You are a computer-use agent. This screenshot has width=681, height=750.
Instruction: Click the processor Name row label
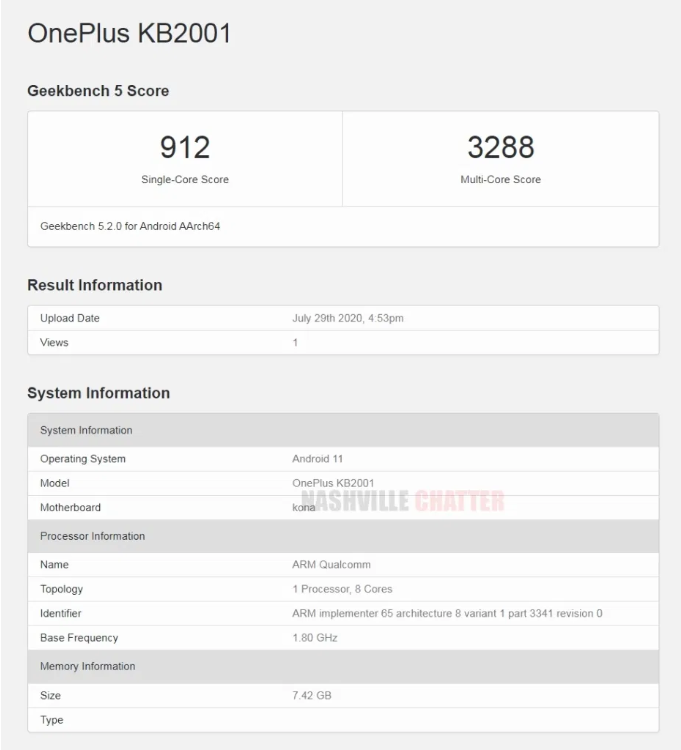[x=54, y=565]
